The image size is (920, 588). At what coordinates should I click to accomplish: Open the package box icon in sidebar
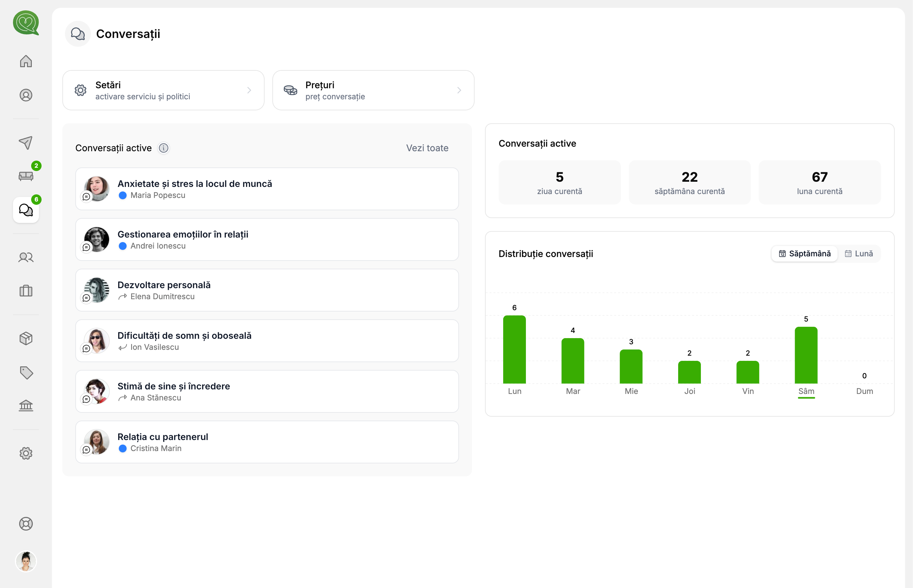coord(26,339)
